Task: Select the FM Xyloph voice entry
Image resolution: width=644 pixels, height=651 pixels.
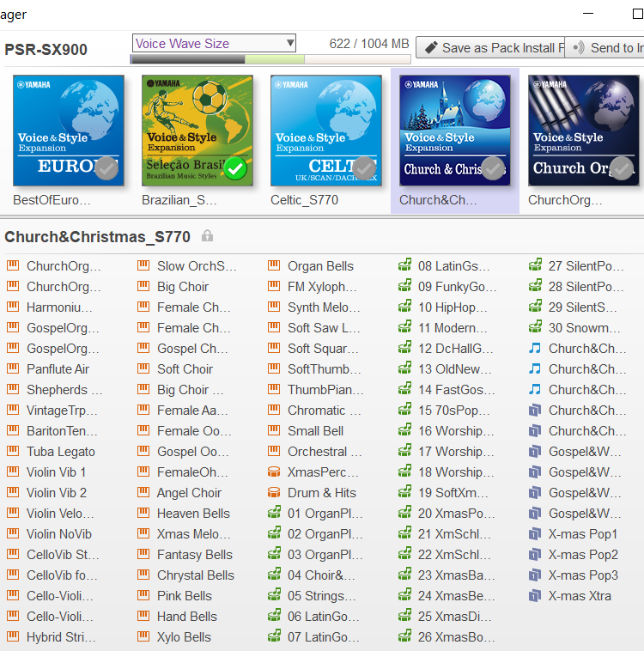Action: [313, 287]
